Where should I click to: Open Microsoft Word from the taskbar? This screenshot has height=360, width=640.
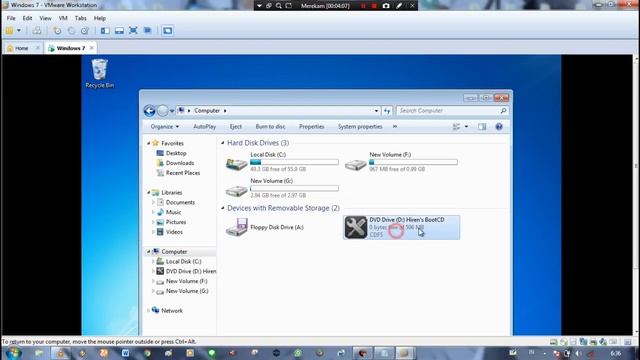pos(125,353)
